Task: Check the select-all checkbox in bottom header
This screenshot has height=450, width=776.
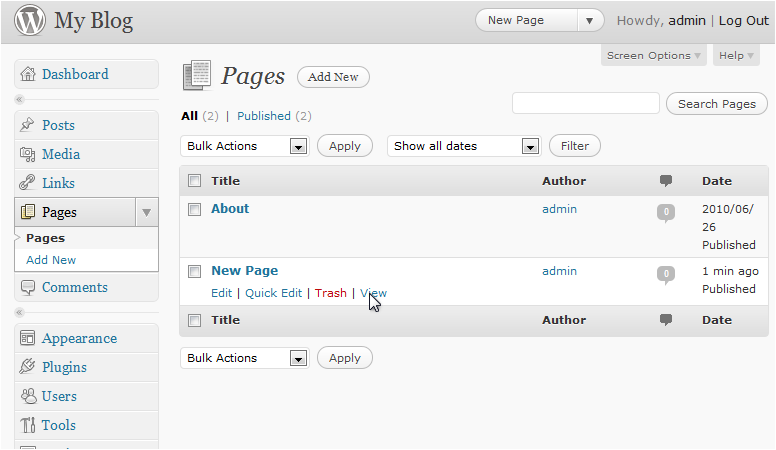Action: tap(194, 320)
